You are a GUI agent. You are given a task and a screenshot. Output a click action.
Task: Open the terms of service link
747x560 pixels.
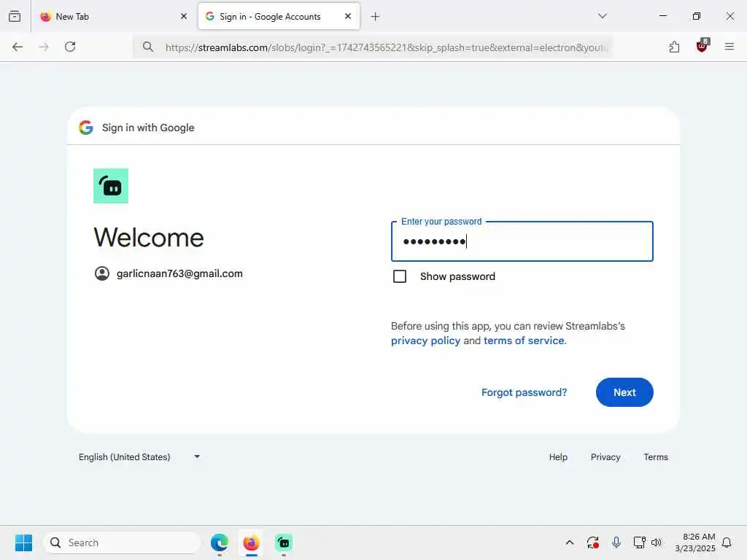coord(524,341)
